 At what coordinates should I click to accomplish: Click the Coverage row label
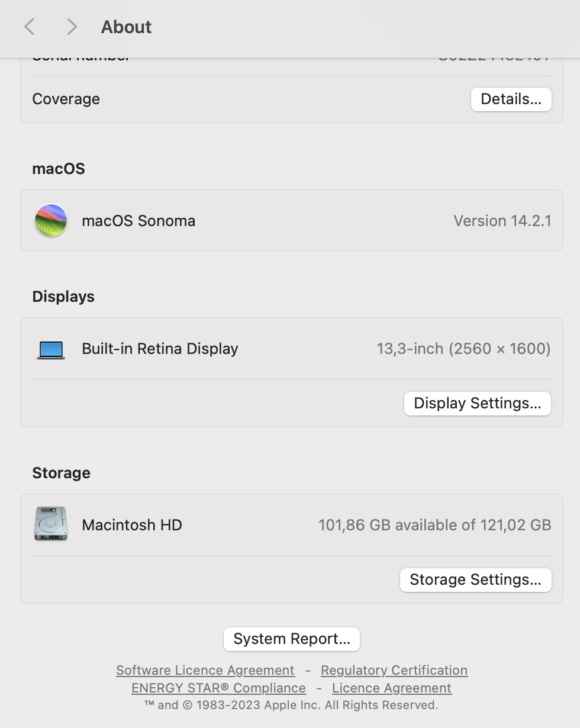point(66,99)
